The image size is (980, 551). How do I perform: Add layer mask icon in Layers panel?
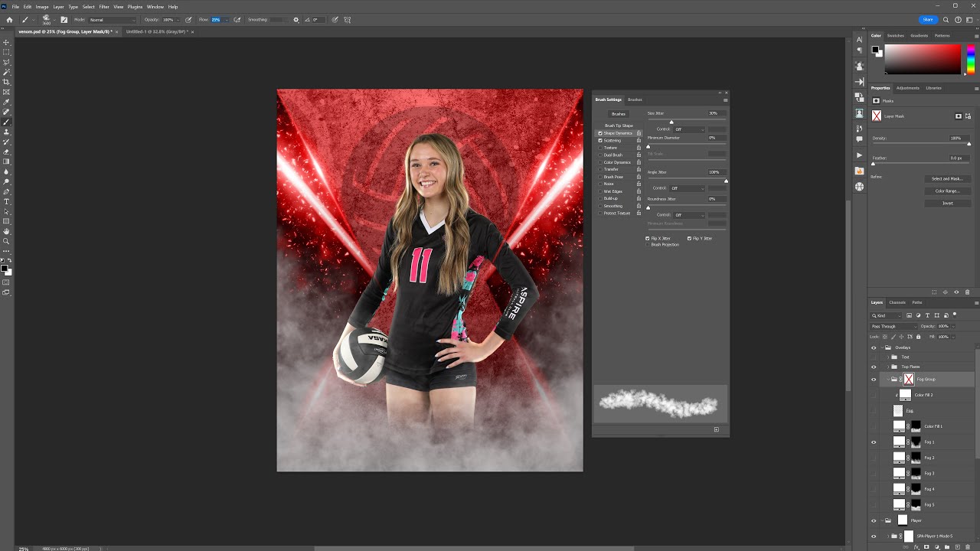point(926,546)
